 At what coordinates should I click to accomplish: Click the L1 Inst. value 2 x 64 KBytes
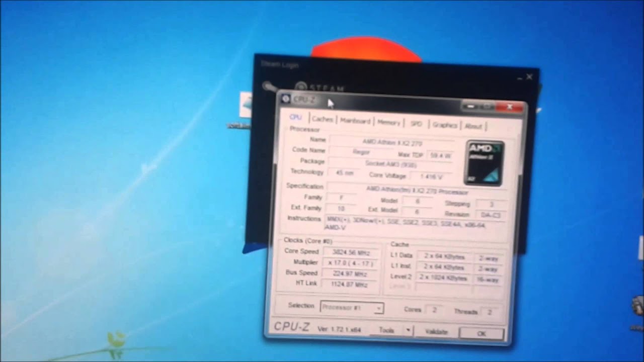click(443, 267)
